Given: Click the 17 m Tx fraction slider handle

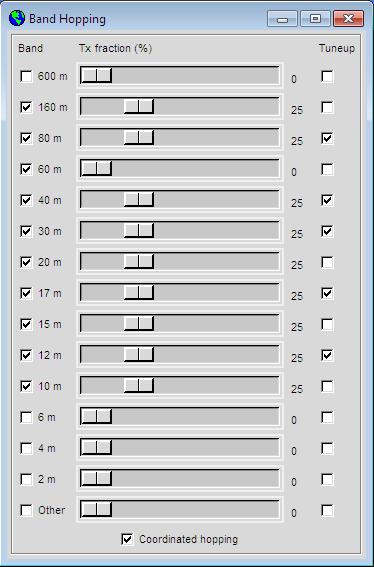Looking at the screenshot, I should pos(139,293).
